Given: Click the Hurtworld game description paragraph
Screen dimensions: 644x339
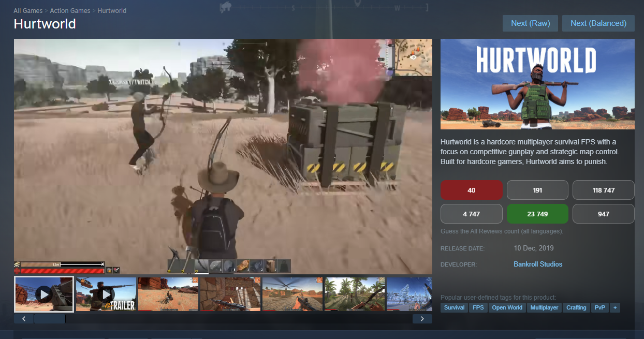Looking at the screenshot, I should click(x=530, y=152).
